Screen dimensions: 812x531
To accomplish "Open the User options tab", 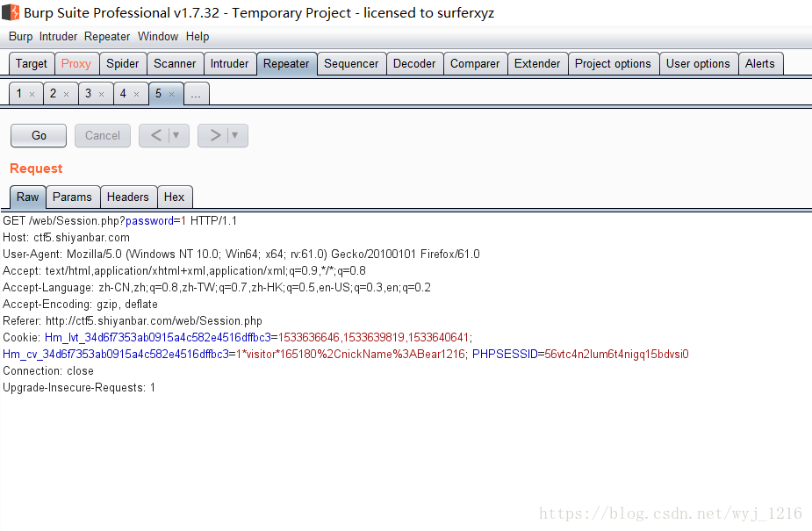I will pos(698,64).
